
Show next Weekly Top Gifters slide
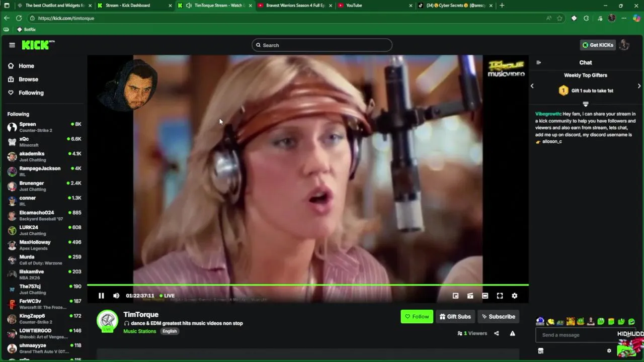pyautogui.click(x=639, y=86)
